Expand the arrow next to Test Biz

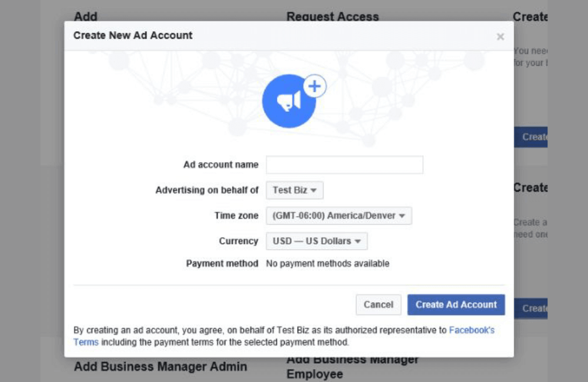[316, 190]
